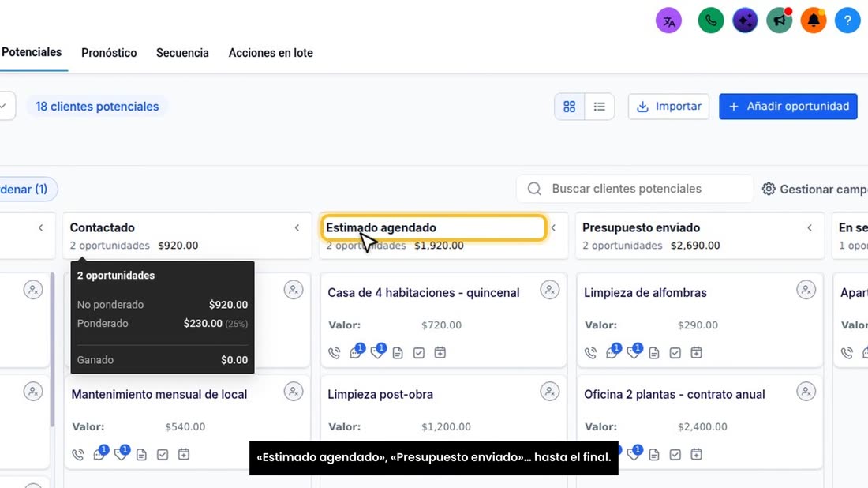This screenshot has width=868, height=488.
Task: Click Presupuesto enviado column title
Action: (x=641, y=227)
